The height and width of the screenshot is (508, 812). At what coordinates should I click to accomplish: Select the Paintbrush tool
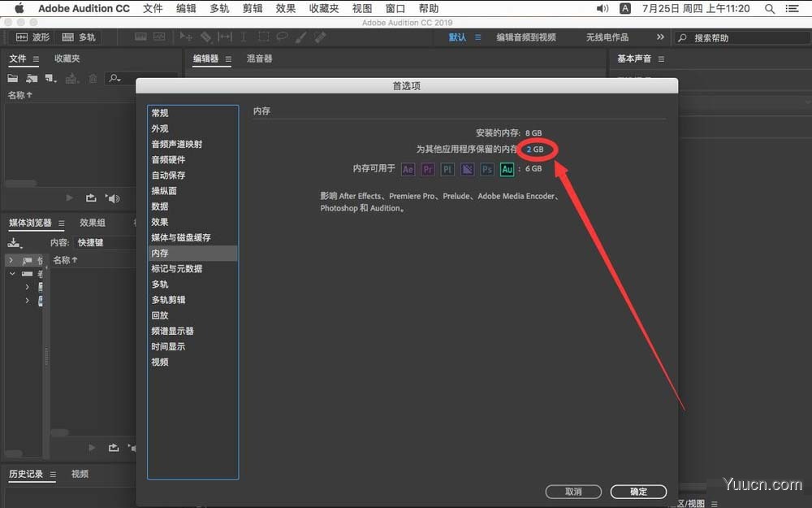301,37
